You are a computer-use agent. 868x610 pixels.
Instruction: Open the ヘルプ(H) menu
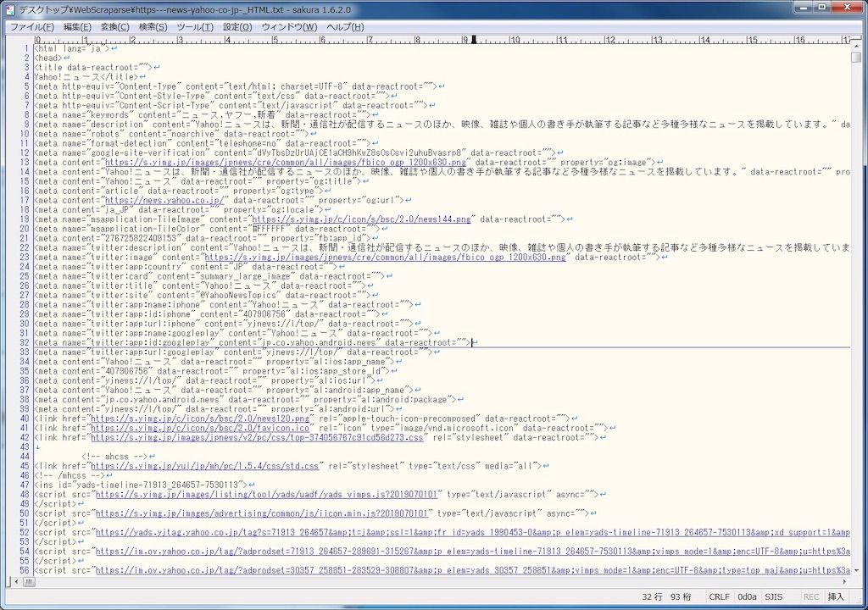click(346, 26)
